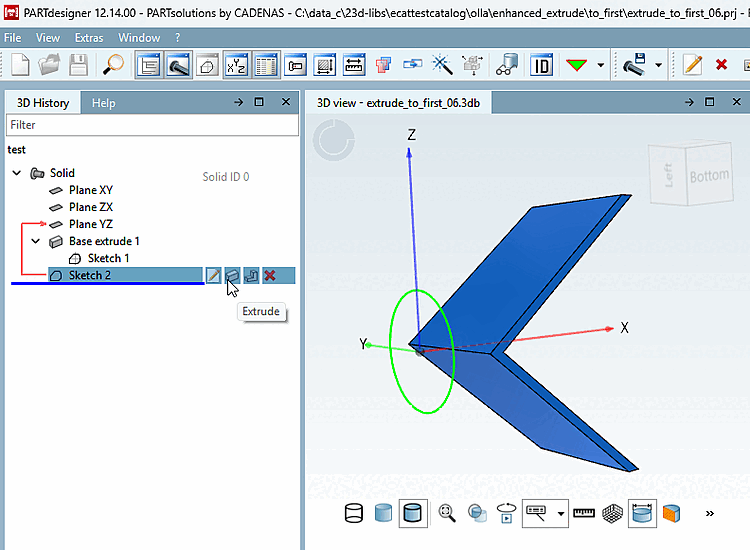Edit Sketch 2 with its pencil icon
The width and height of the screenshot is (750, 550).
[213, 275]
